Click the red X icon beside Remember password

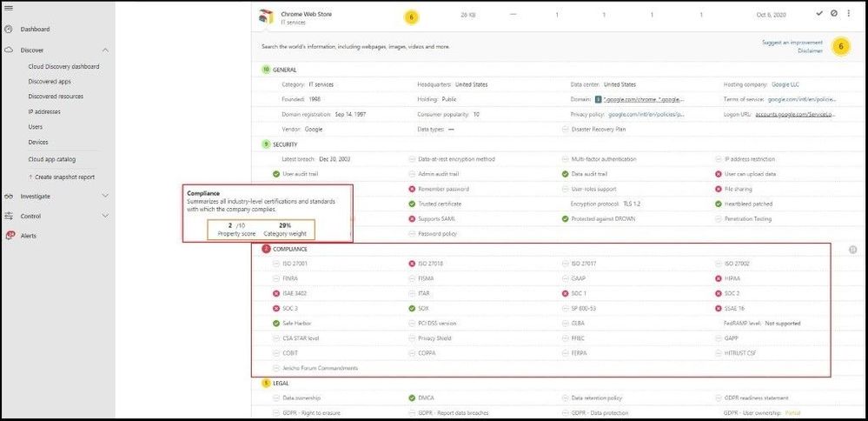click(412, 189)
